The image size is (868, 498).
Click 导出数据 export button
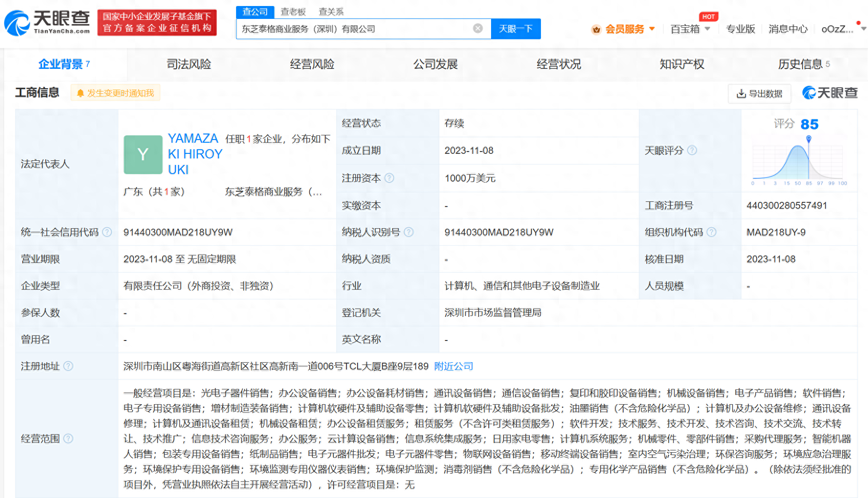point(759,94)
